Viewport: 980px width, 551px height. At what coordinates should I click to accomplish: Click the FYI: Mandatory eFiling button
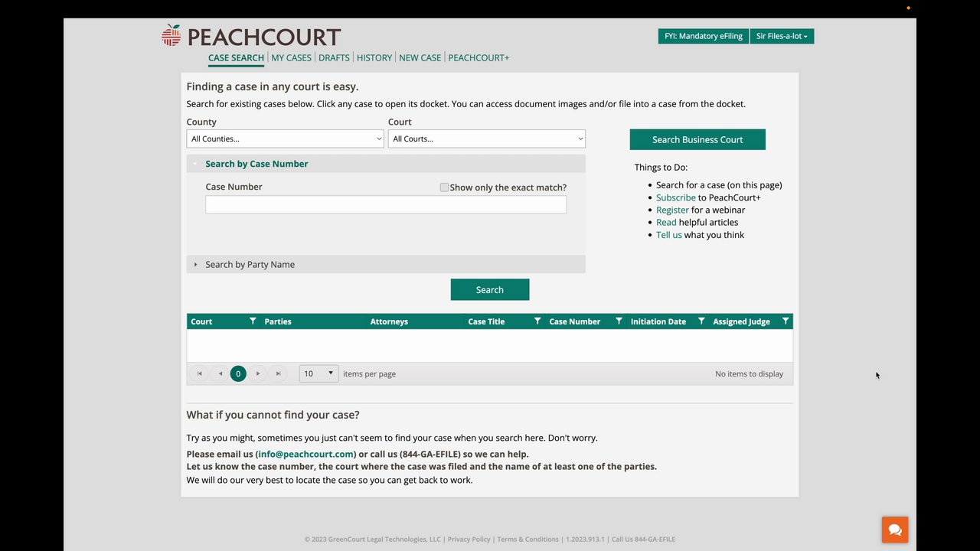[x=704, y=36]
